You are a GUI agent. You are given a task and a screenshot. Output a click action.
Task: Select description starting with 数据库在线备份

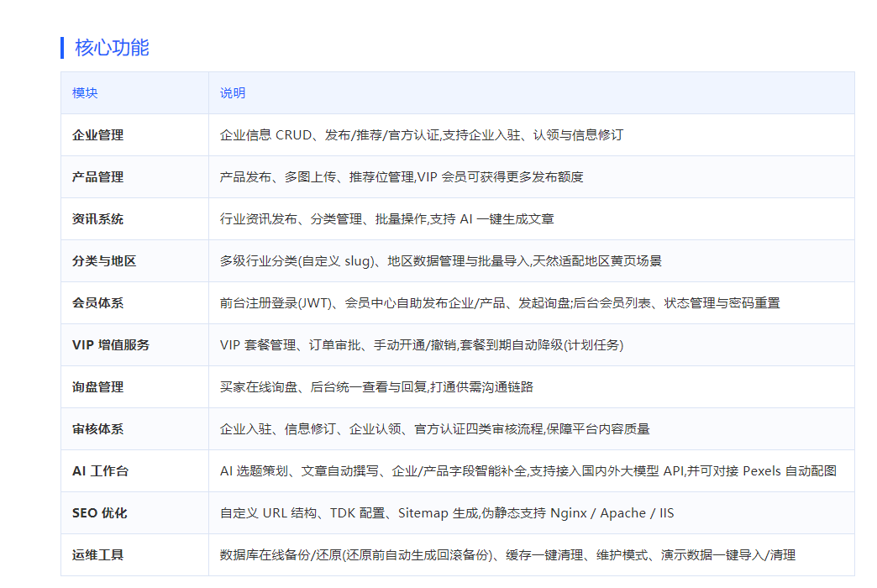click(x=508, y=555)
